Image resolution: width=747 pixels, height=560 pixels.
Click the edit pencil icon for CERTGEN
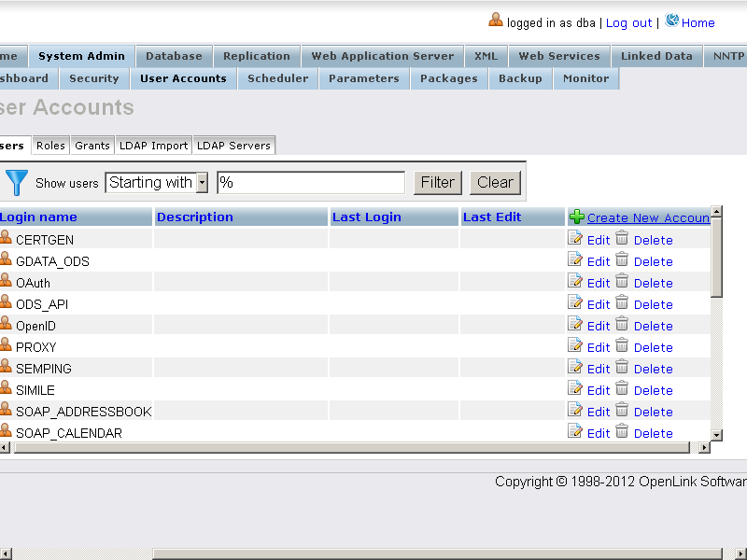[x=575, y=239]
